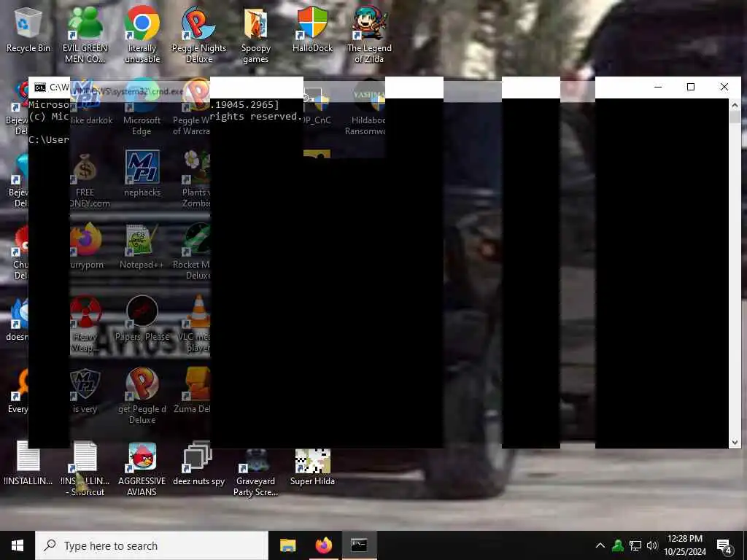Open network status tray icon
The width and height of the screenshot is (747, 560).
(635, 545)
